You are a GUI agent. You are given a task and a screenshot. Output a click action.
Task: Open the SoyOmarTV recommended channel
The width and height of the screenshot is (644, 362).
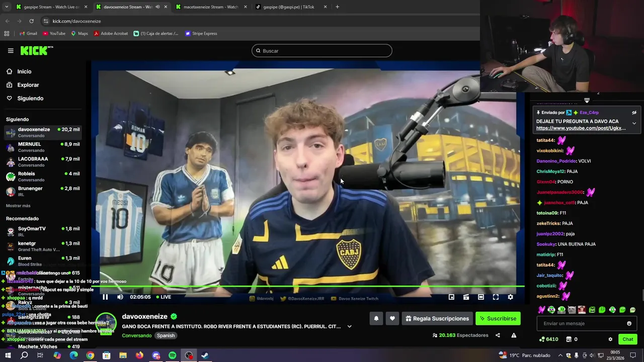pos(43,231)
